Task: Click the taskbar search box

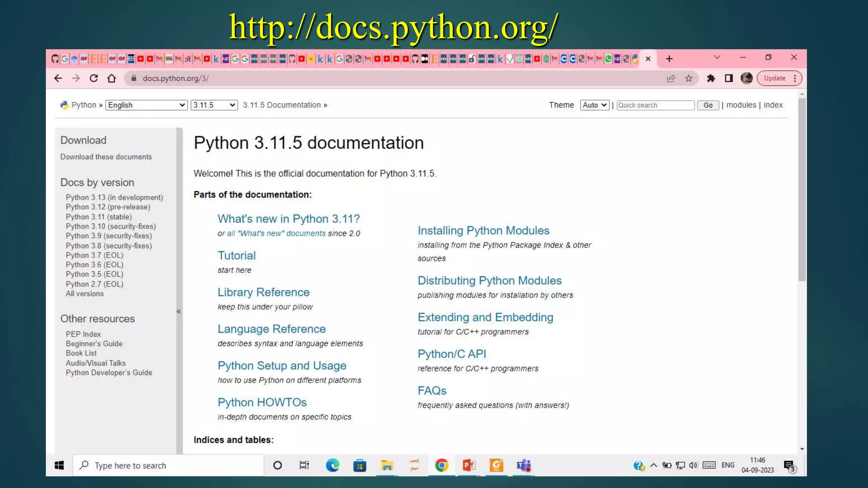Action: pos(168,466)
